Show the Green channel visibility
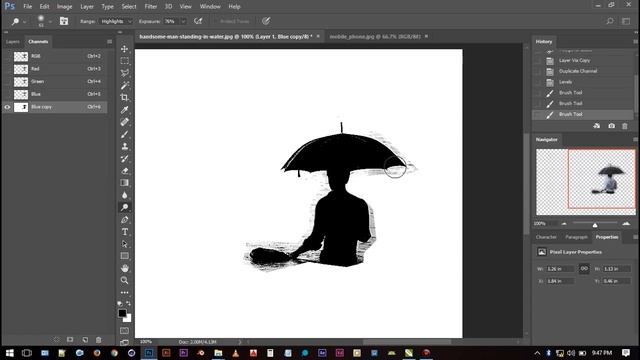This screenshot has height=360, width=640. 7,82
